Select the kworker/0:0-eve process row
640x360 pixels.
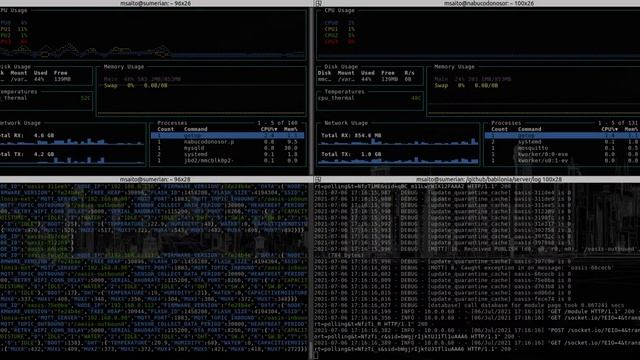point(562,154)
